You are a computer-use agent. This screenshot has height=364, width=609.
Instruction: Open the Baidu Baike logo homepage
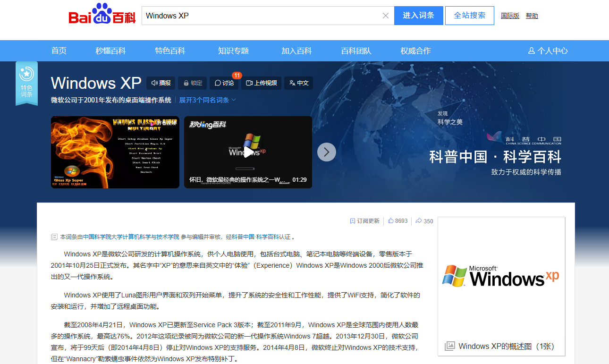point(102,14)
